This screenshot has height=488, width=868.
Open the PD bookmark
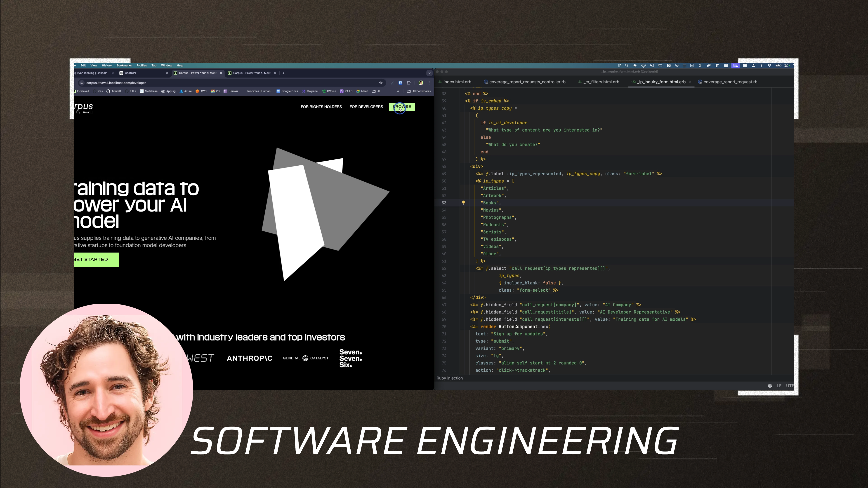click(215, 91)
